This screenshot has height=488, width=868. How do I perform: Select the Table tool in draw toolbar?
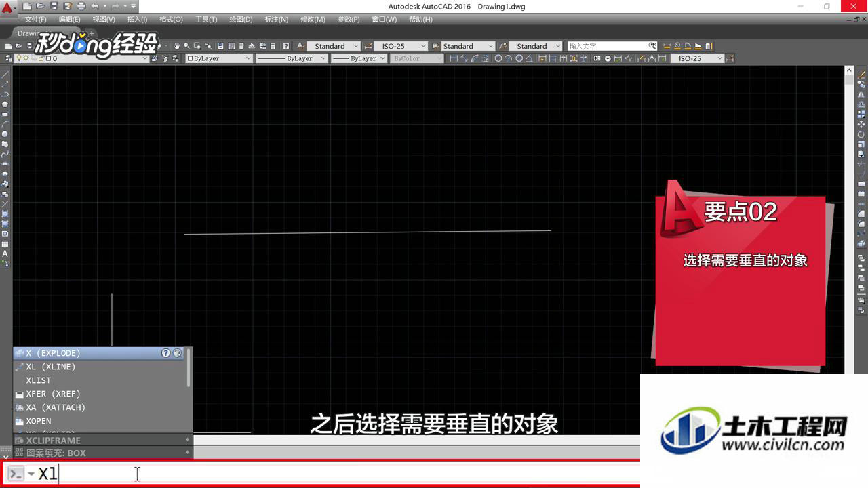[5, 243]
